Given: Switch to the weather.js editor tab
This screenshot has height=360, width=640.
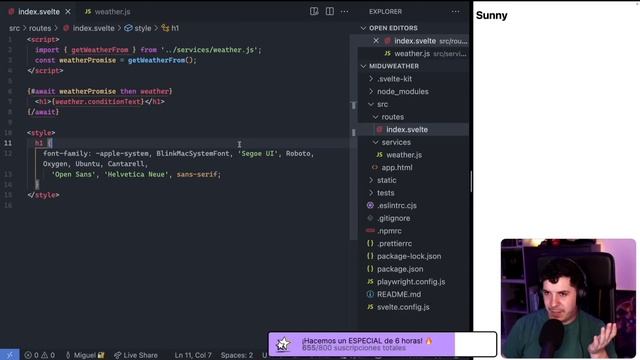Looking at the screenshot, I should pyautogui.click(x=108, y=12).
